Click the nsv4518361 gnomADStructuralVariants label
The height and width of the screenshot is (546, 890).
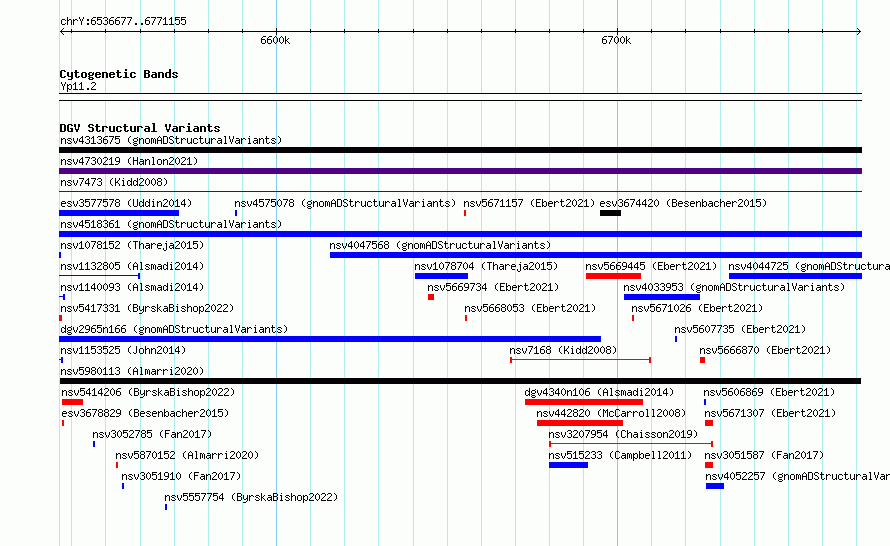tap(171, 224)
